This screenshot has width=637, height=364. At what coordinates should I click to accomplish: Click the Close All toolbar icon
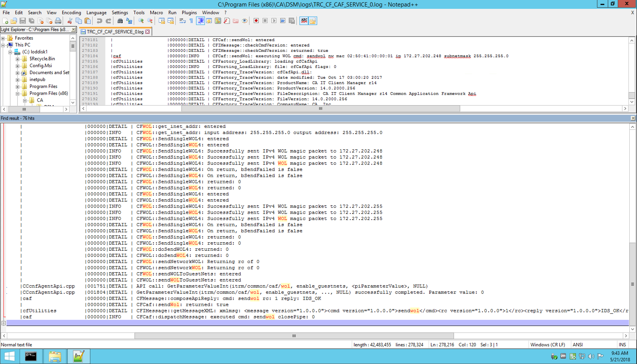(x=49, y=21)
